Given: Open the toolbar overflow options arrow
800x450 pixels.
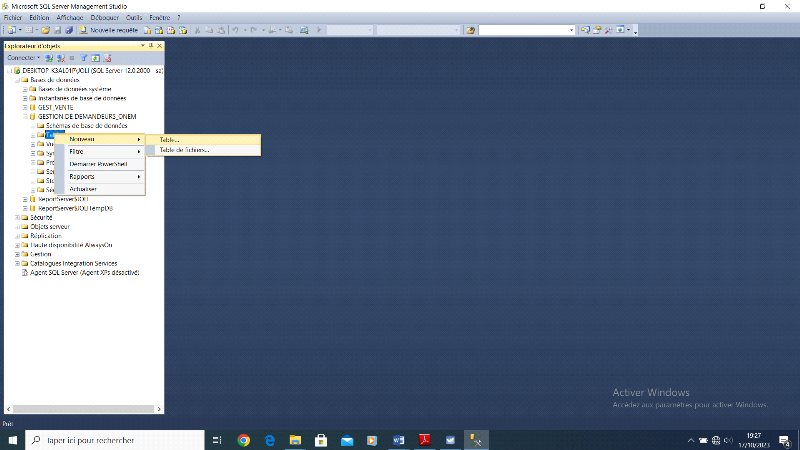Looking at the screenshot, I should point(635,31).
